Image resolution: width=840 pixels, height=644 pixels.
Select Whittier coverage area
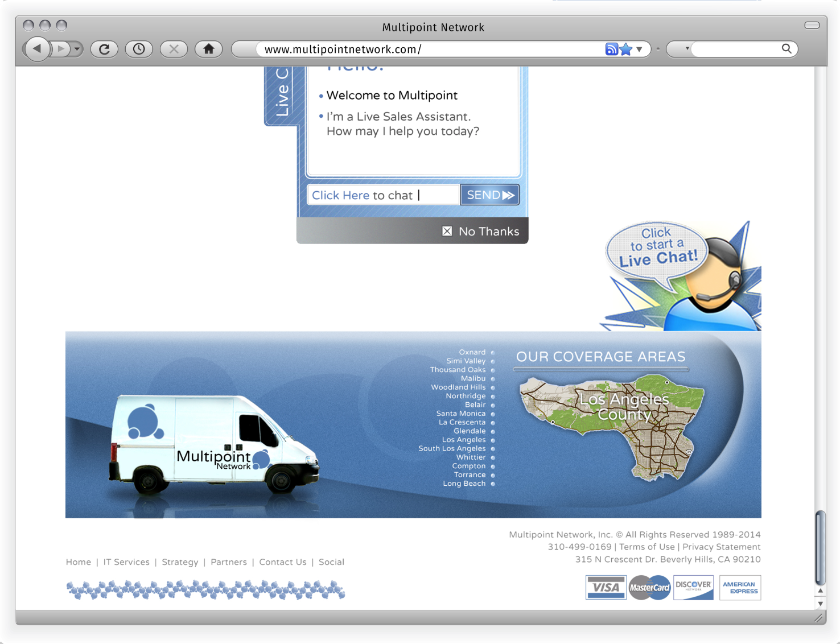471,457
